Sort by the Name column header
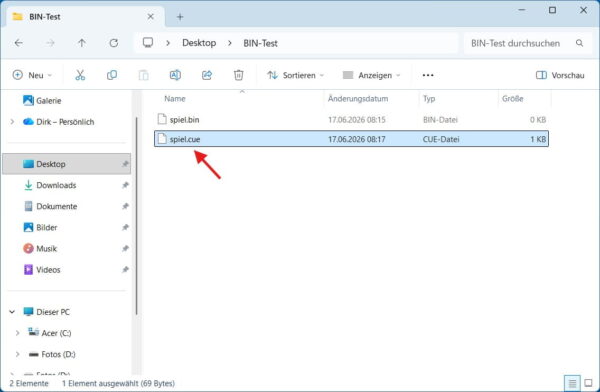This screenshot has height=392, width=600. (175, 99)
